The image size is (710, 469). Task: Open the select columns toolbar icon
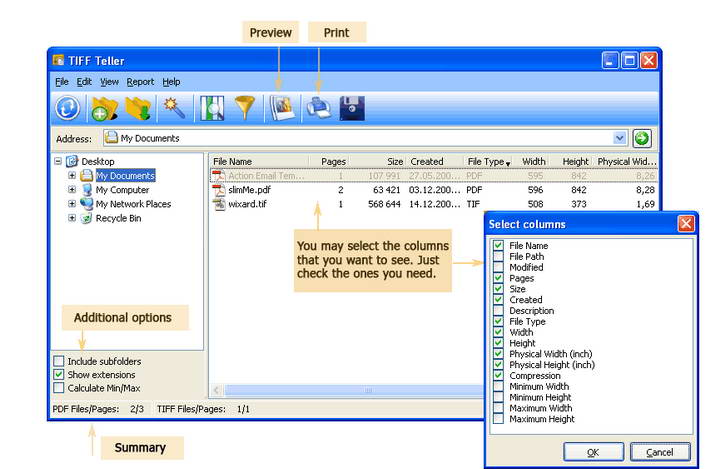212,109
